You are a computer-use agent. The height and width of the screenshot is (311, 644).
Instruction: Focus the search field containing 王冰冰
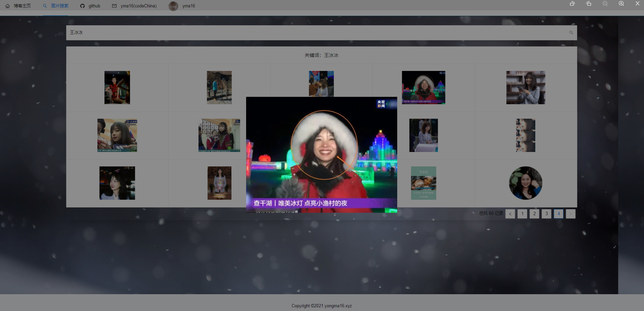pos(321,33)
